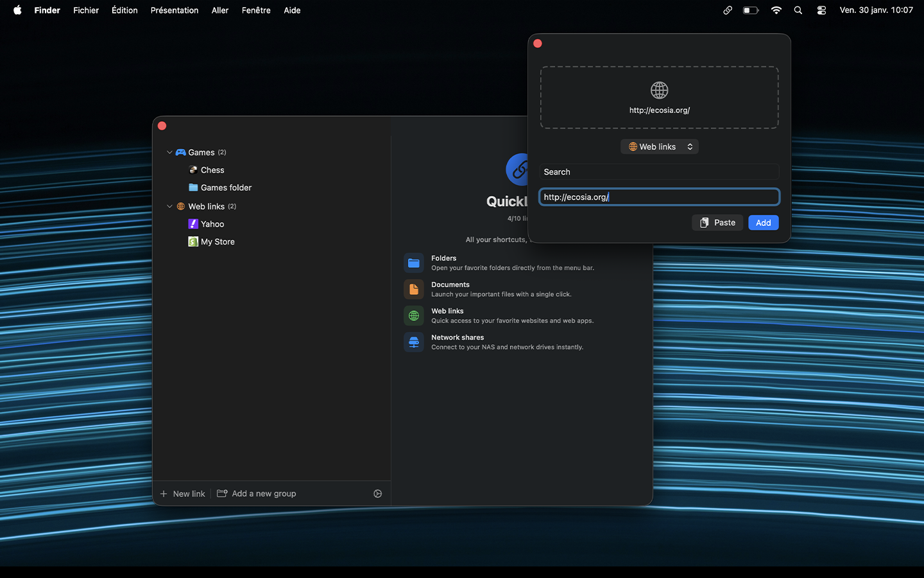Open the Apple menu

pos(17,10)
